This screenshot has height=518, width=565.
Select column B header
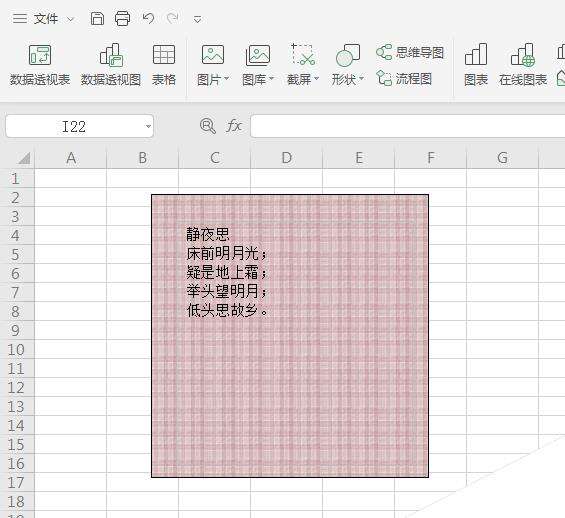143,158
